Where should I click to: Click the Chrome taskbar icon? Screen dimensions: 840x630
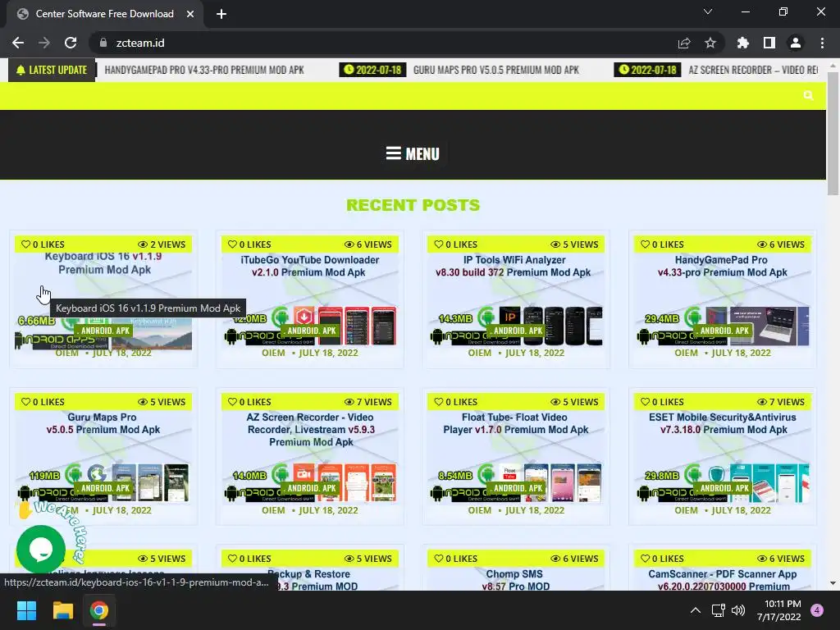point(99,610)
